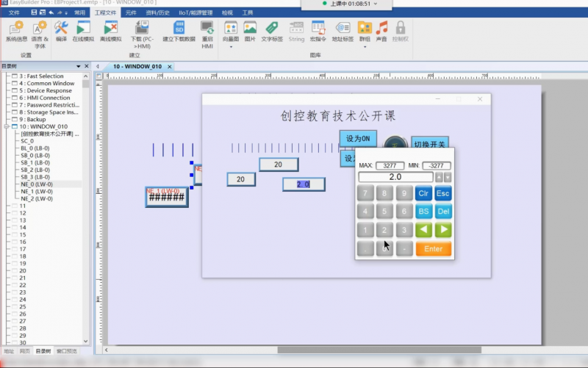The height and width of the screenshot is (368, 588).
Task: Select SB_2 (LB-0) object in tree
Action: pos(35,170)
